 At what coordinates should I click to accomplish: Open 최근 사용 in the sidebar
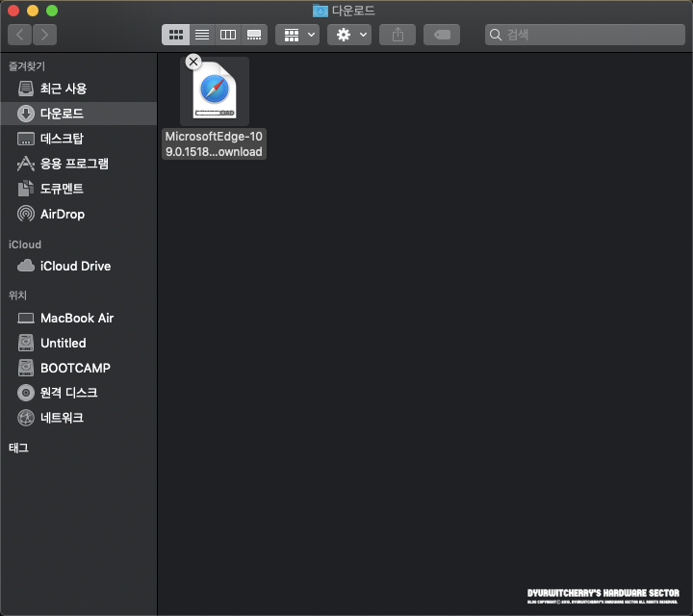tap(79, 89)
